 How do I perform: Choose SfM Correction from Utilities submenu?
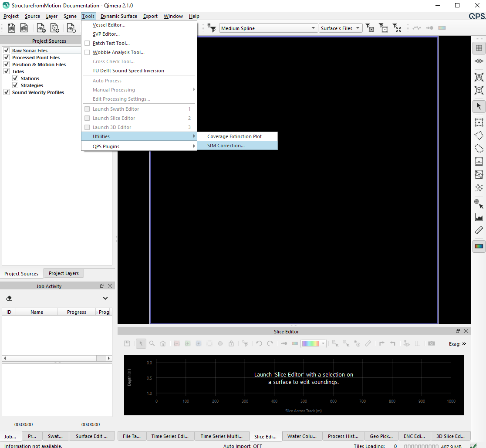(x=226, y=146)
